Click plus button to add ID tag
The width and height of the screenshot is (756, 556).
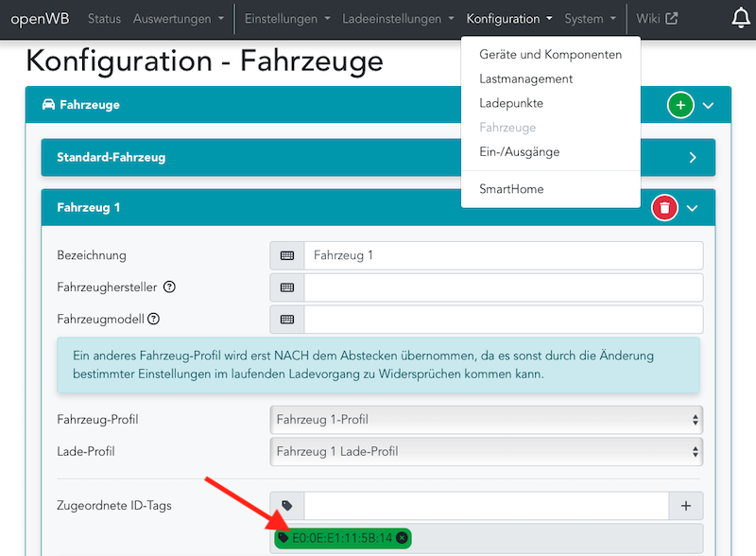tap(686, 507)
